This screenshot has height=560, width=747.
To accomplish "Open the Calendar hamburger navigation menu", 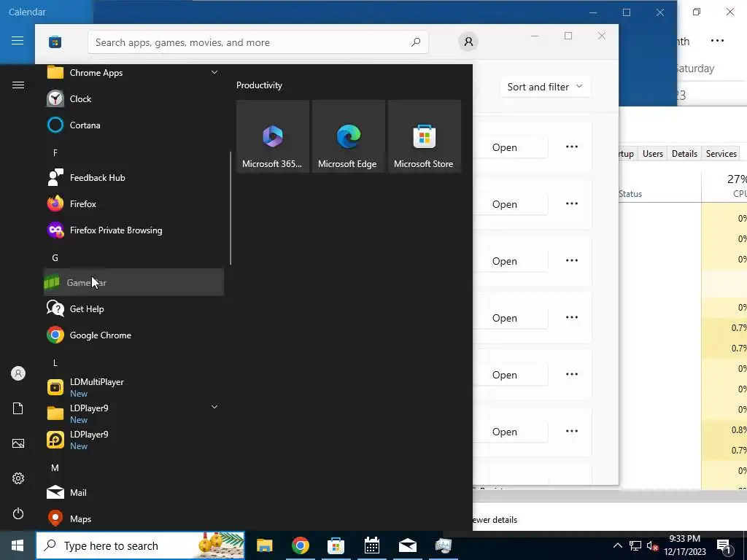I will (x=18, y=41).
